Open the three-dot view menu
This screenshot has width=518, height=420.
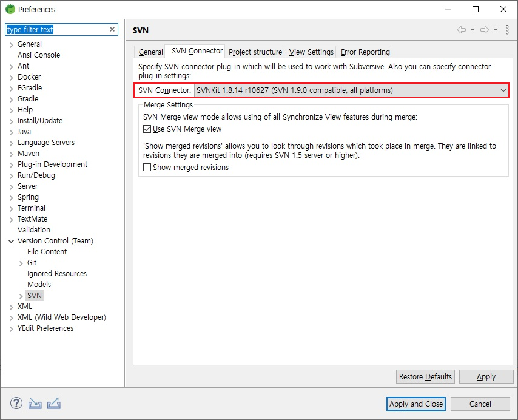click(x=507, y=30)
